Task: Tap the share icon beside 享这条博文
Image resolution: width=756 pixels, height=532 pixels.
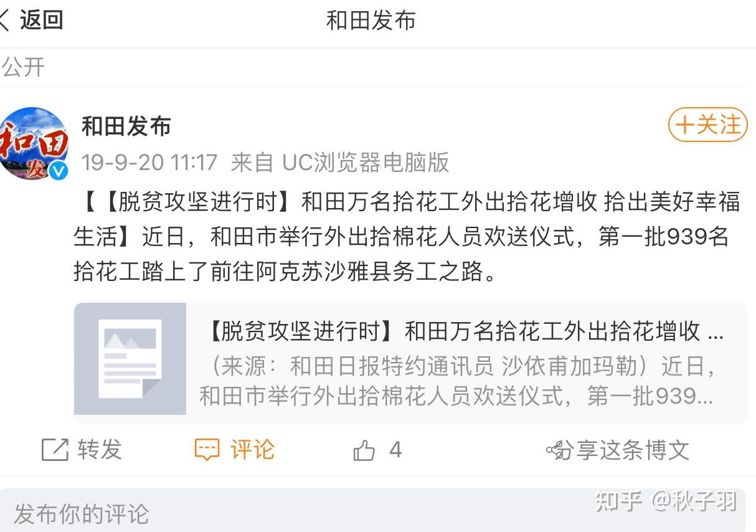Action: click(x=558, y=450)
